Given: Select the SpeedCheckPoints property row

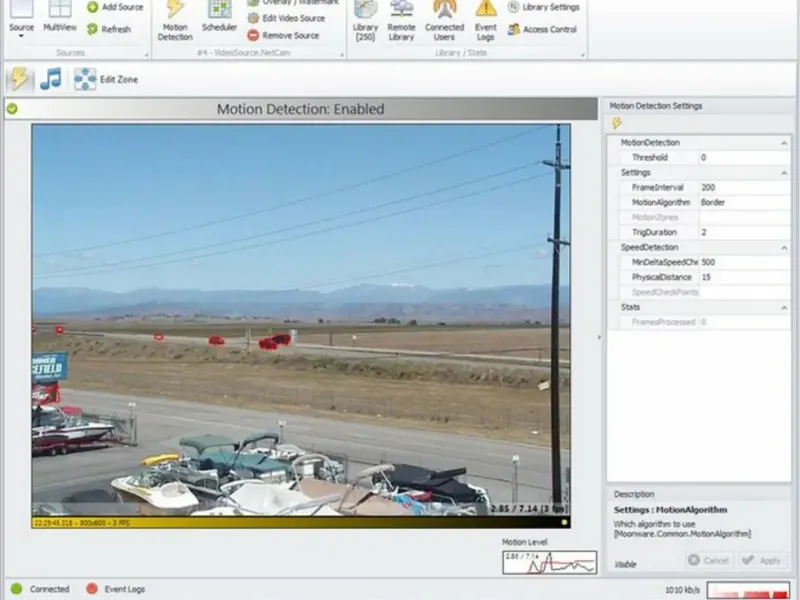Looking at the screenshot, I should (704, 292).
